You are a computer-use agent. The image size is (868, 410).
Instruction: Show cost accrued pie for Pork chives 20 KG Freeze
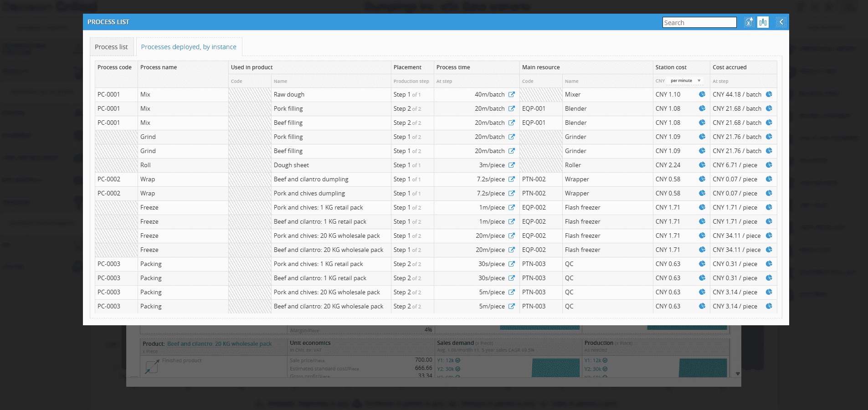point(769,236)
